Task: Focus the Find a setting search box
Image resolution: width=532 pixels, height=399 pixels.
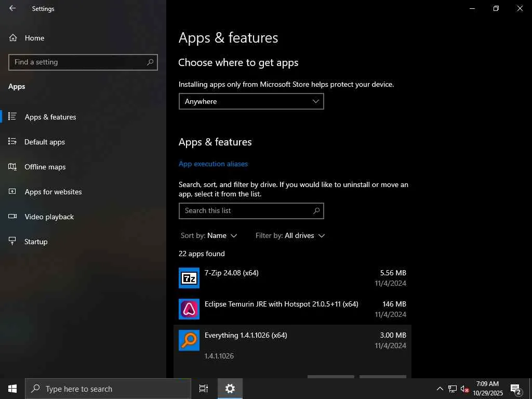Action: 83,62
